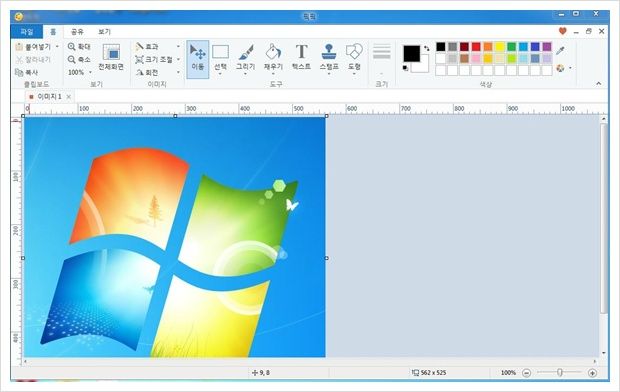Click the white background color box

point(422,66)
